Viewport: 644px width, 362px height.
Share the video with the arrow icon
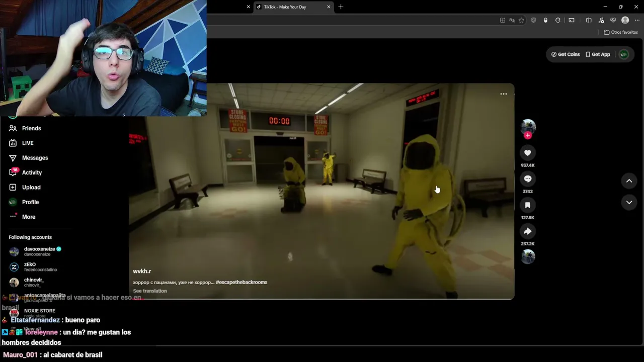(x=527, y=231)
